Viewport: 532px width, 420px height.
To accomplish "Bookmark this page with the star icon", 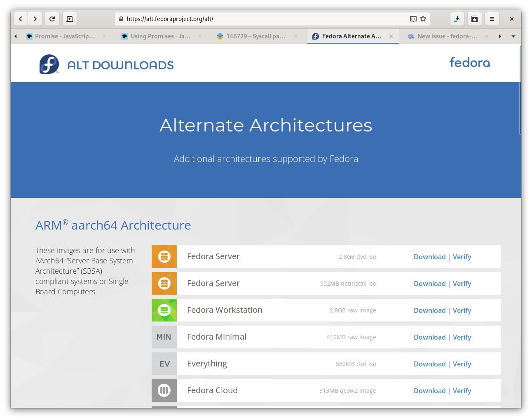I will [423, 19].
